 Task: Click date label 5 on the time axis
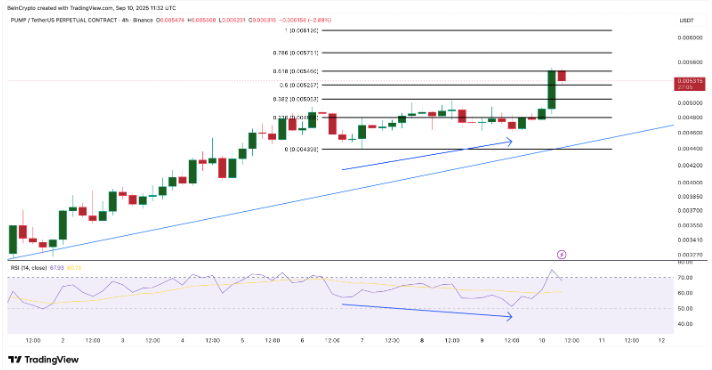[x=242, y=340]
